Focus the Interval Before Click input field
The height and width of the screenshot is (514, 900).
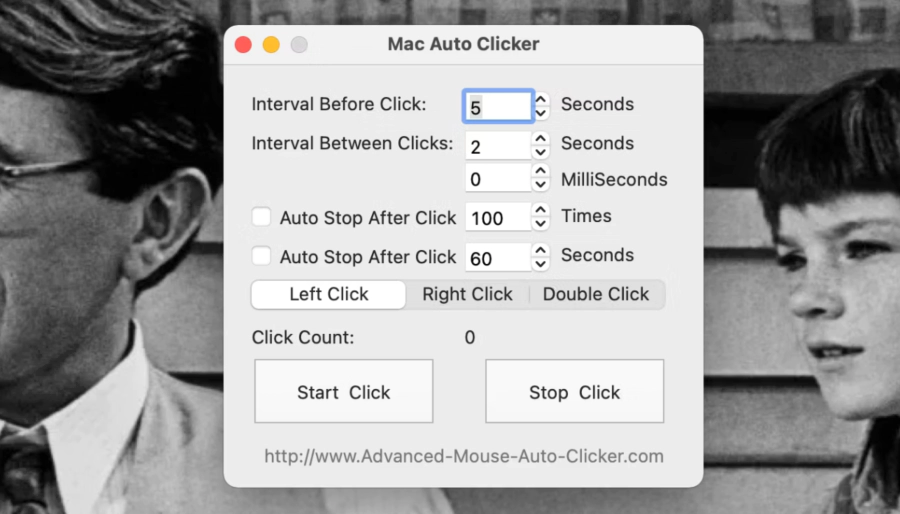498,107
